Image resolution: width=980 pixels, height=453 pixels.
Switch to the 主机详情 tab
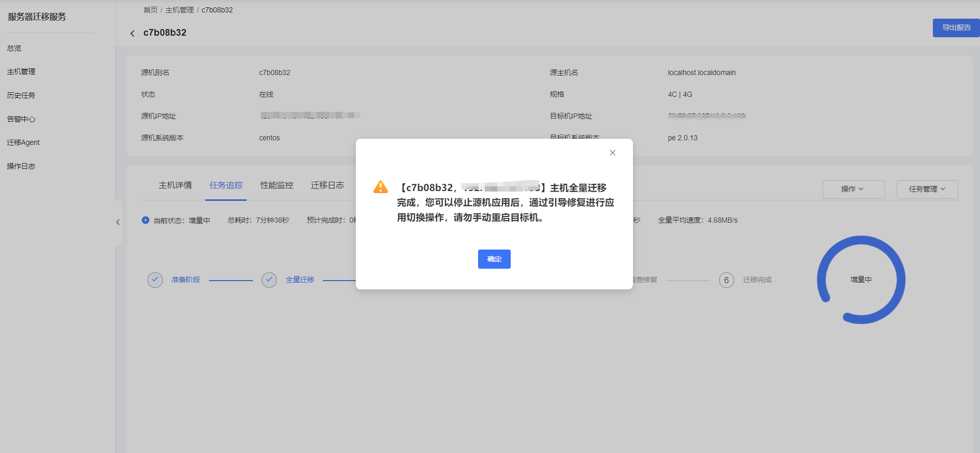click(175, 185)
